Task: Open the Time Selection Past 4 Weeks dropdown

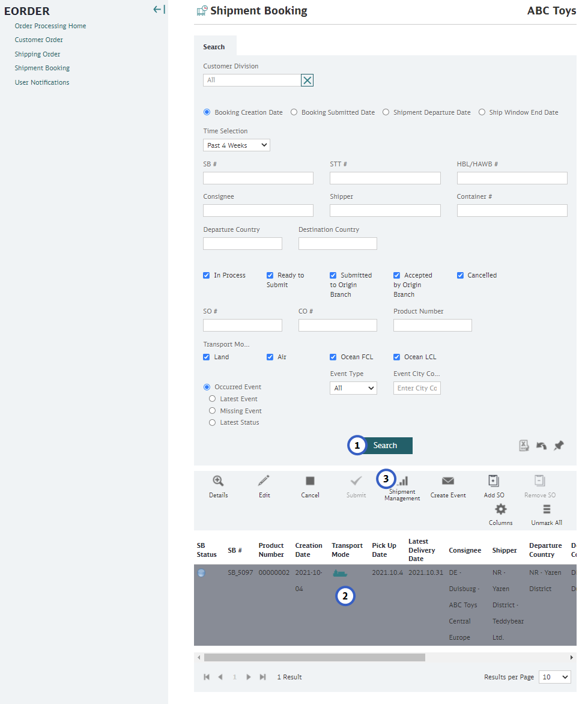Action: point(237,145)
